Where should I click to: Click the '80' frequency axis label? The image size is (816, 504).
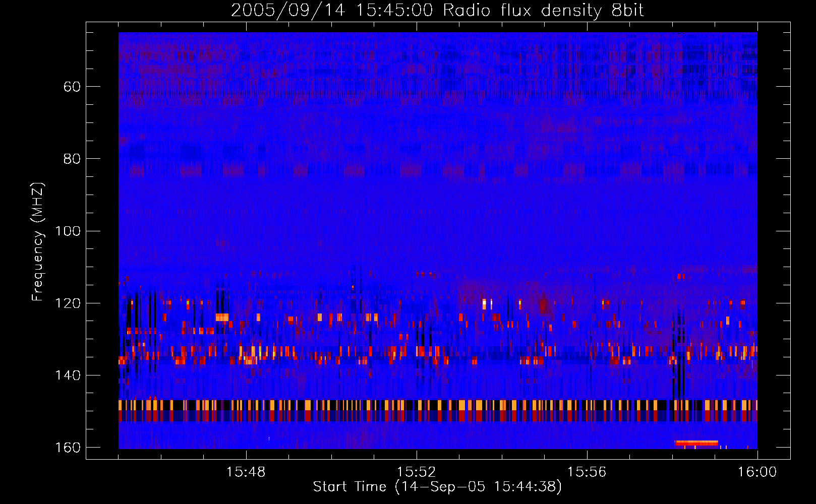point(73,159)
